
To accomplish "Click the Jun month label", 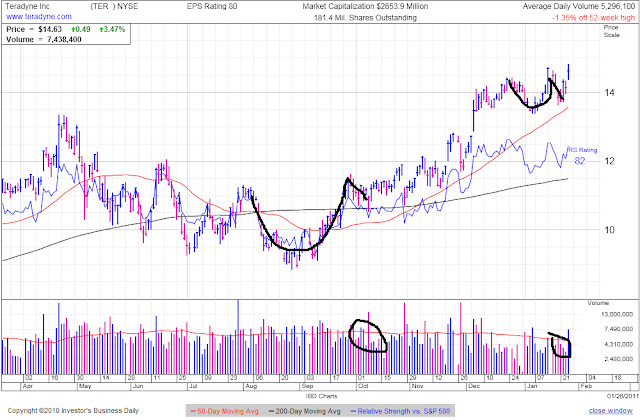I will (x=138, y=386).
